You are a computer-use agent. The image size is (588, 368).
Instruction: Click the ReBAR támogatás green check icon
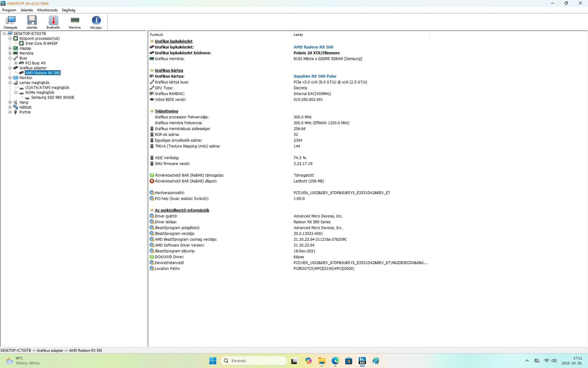[152, 175]
